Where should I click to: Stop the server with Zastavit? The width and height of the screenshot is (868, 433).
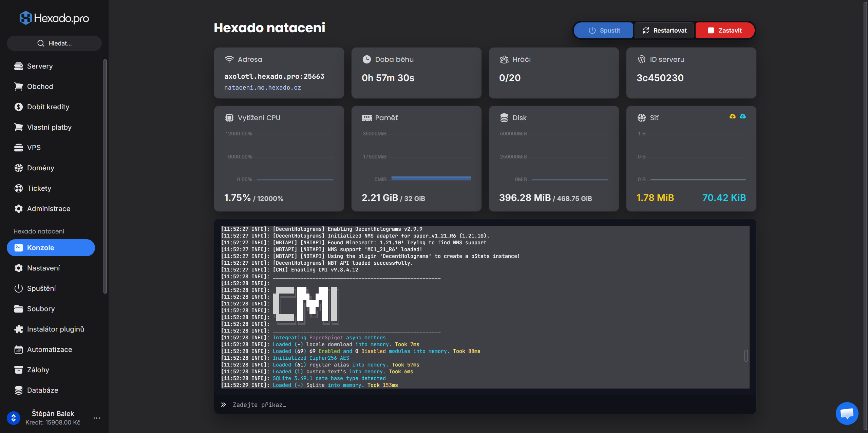point(725,31)
